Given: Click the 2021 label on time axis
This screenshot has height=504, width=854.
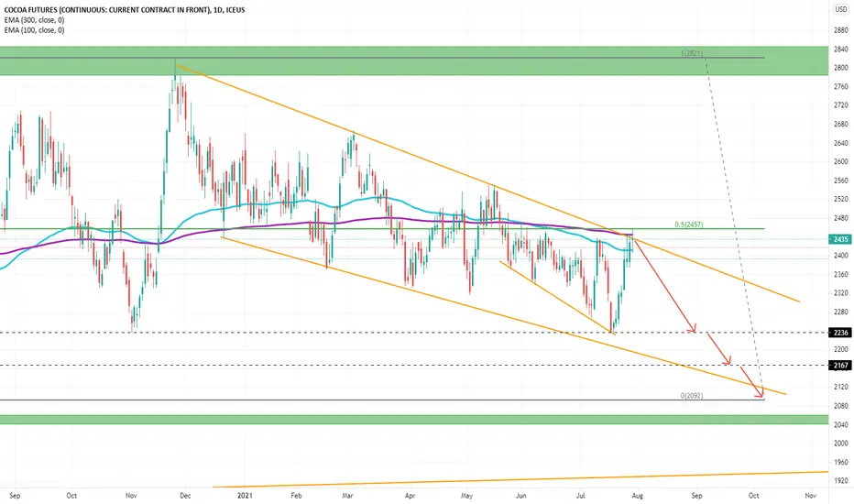Looking at the screenshot, I should [x=245, y=495].
